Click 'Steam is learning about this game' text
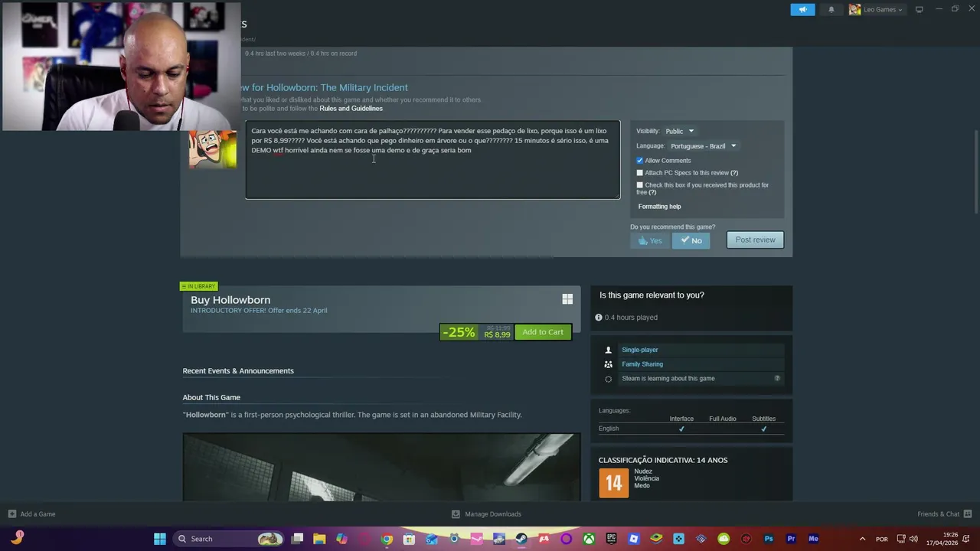980x551 pixels. pyautogui.click(x=668, y=378)
